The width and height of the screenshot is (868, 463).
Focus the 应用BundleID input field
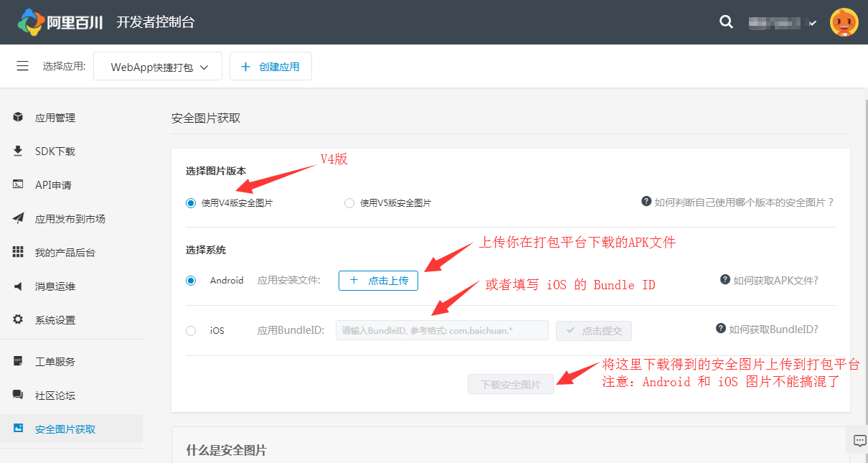[442, 331]
